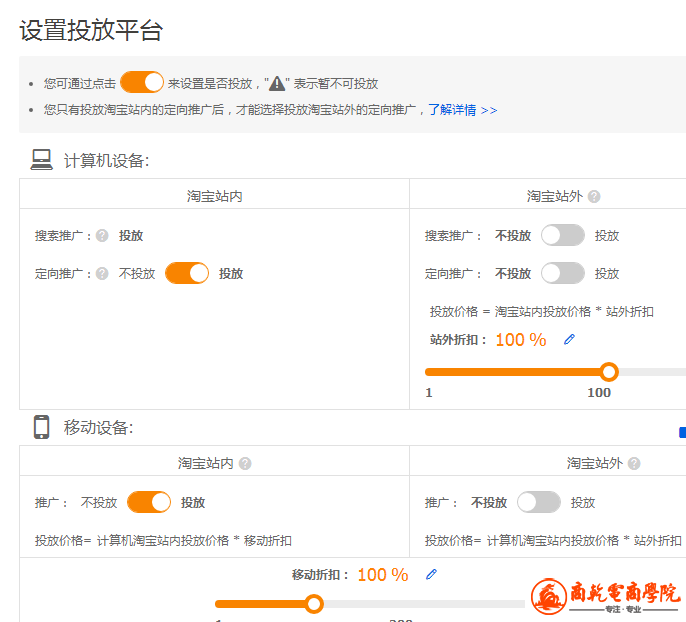
Task: Click the 站外折扣 slider handle
Action: [609, 372]
